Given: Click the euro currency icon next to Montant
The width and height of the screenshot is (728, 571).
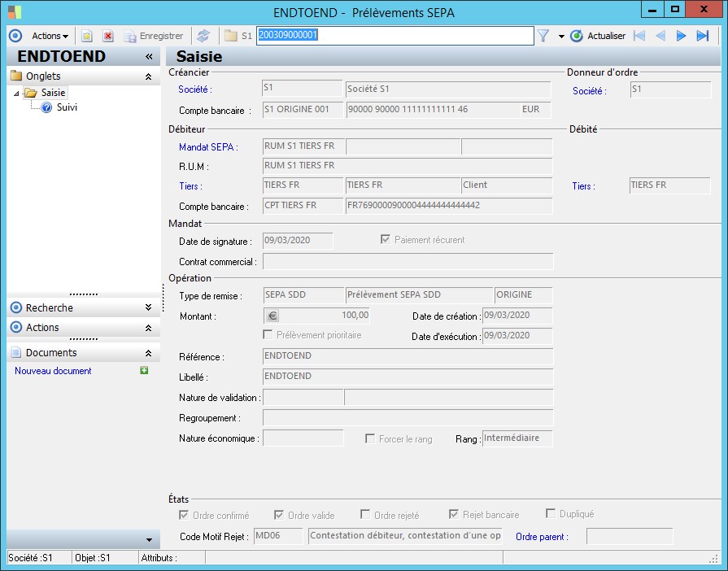Looking at the screenshot, I should [272, 316].
